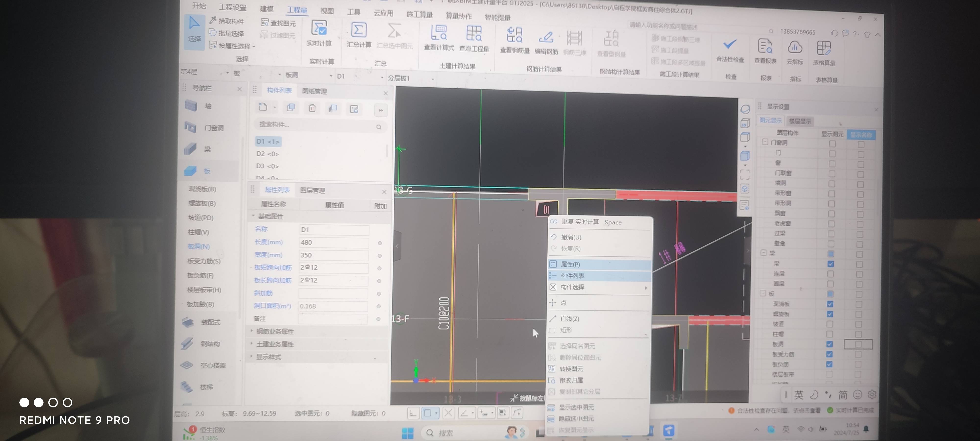
Task: Click the delete trash icon in 构件列表
Action: 312,108
